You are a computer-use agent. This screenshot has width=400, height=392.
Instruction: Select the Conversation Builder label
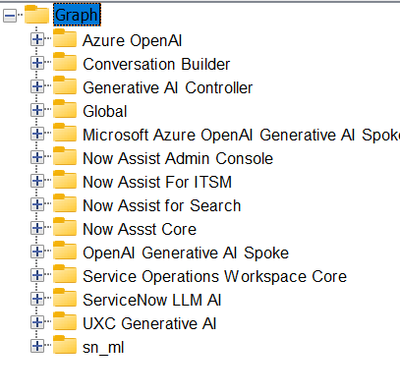(x=156, y=64)
